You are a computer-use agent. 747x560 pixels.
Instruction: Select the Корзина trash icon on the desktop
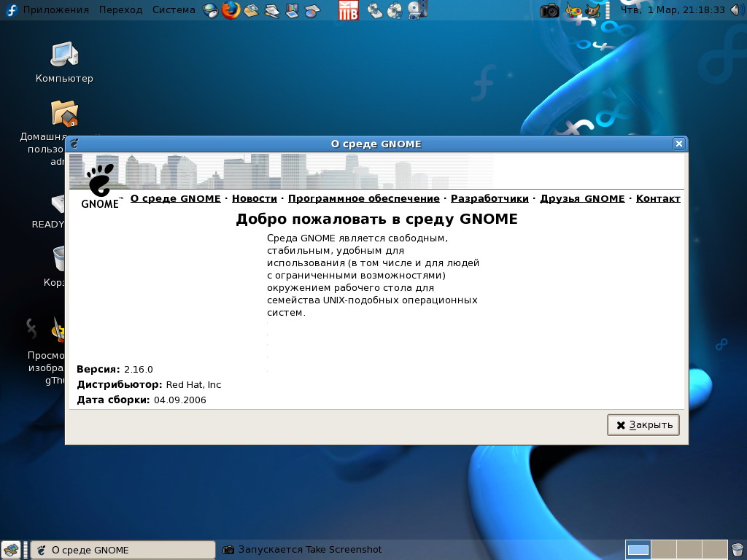coord(58,260)
